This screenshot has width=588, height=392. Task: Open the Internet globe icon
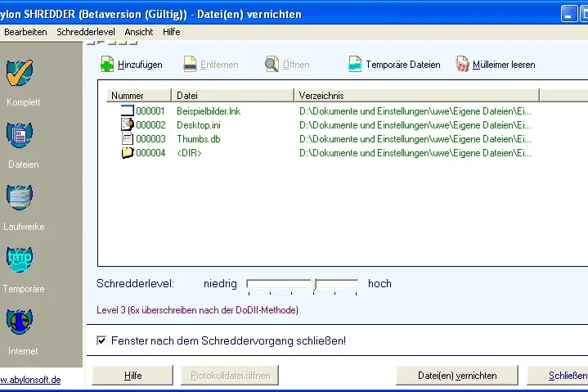tap(20, 322)
